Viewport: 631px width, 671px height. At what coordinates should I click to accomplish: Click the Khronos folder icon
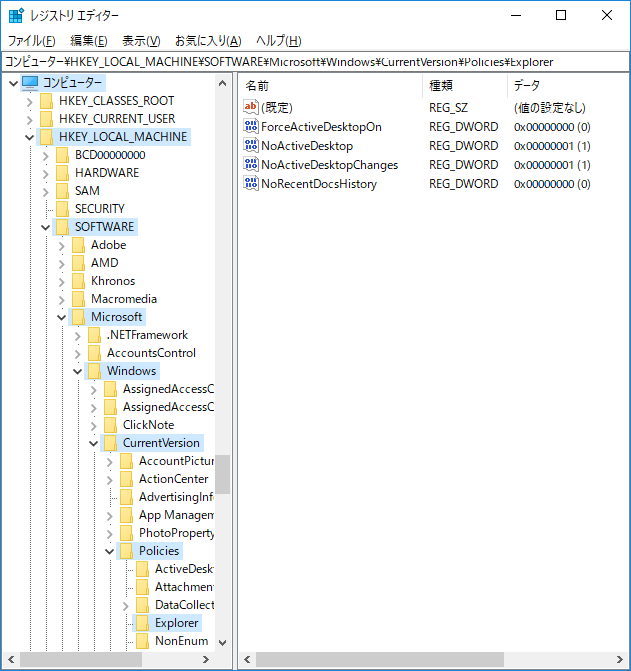click(x=78, y=281)
